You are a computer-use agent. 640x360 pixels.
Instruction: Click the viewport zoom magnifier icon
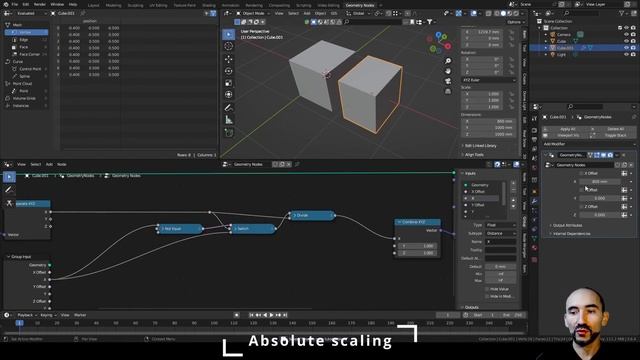(448, 61)
